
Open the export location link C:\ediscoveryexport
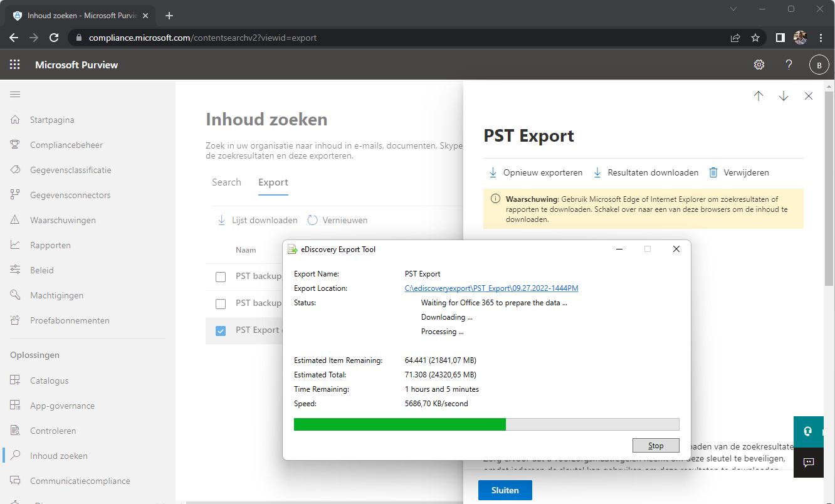pos(491,288)
